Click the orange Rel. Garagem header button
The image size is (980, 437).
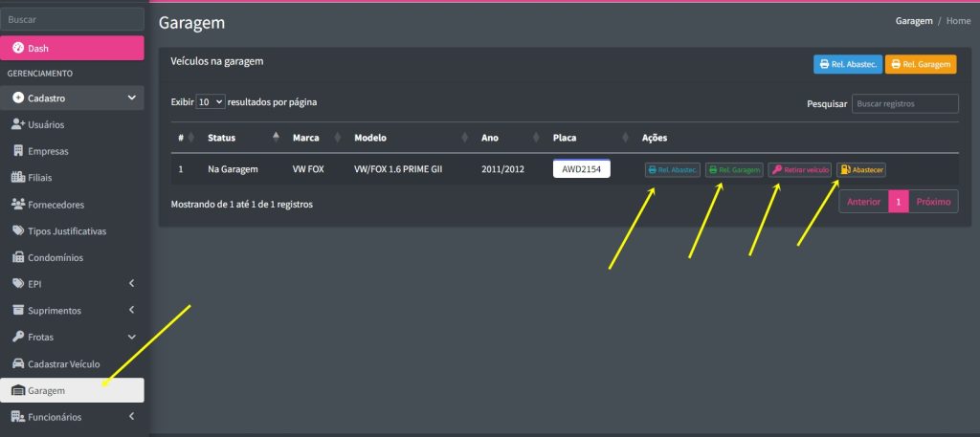(920, 64)
